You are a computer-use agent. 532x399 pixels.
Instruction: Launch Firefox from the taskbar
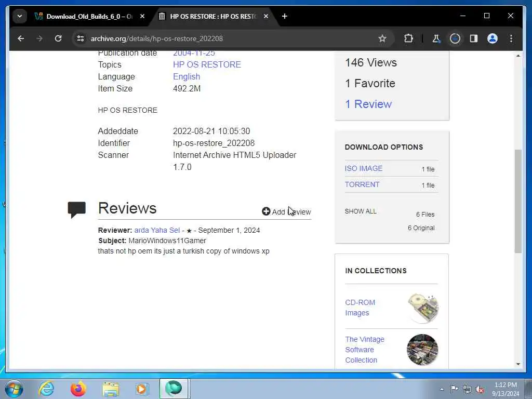(78, 389)
